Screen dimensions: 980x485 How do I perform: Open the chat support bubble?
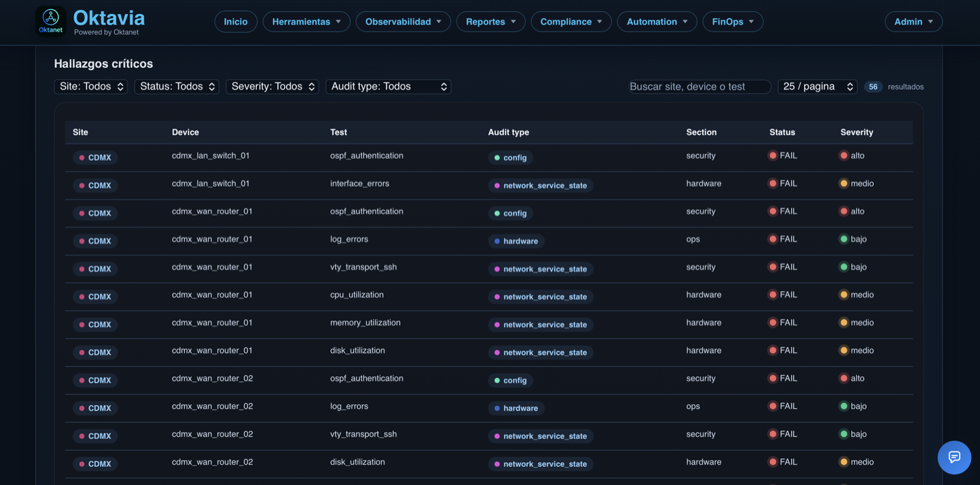(953, 457)
